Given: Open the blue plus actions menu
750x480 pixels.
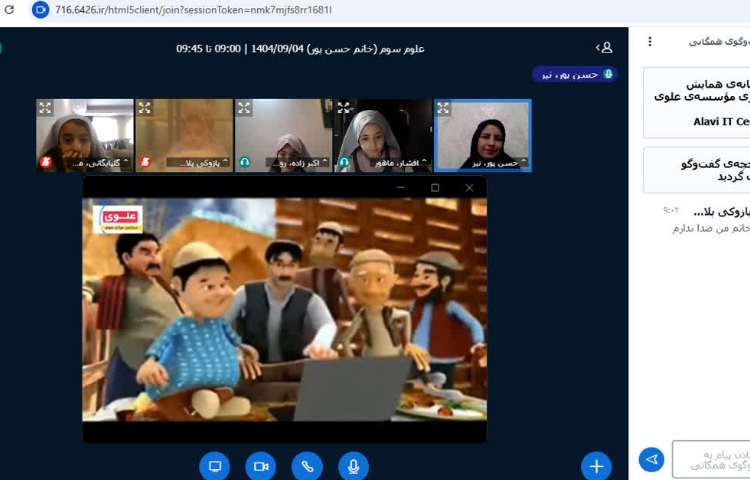Looking at the screenshot, I should click(x=596, y=466).
